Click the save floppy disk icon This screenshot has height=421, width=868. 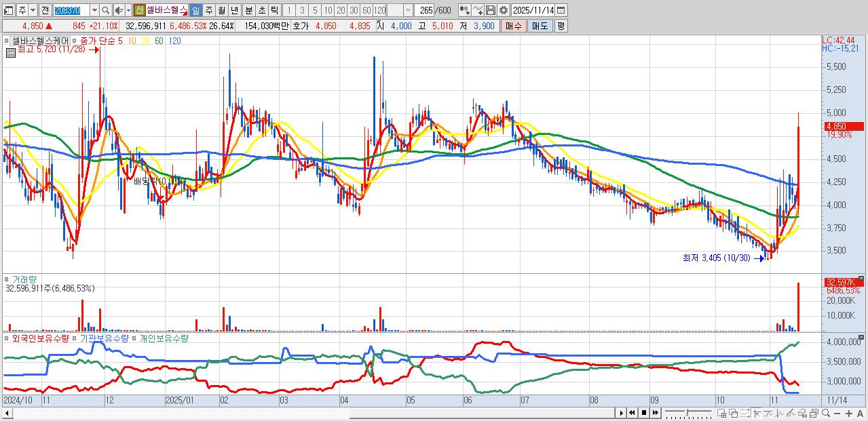pyautogui.click(x=491, y=10)
